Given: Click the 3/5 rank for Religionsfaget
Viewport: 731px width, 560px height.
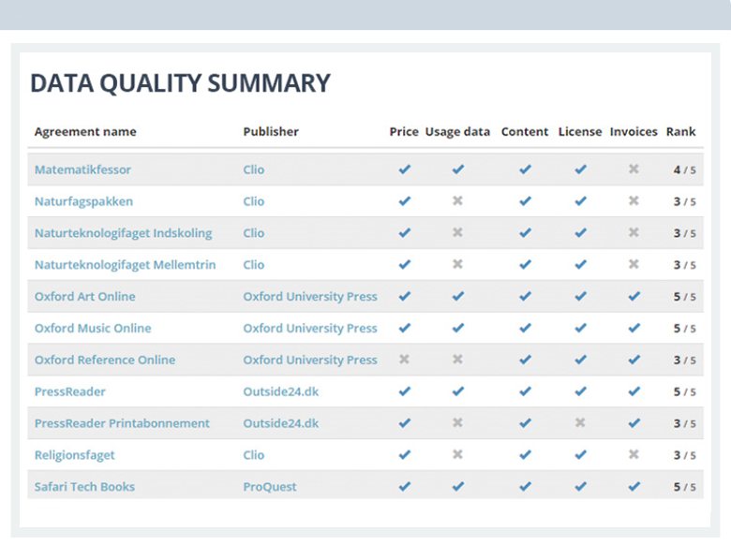Looking at the screenshot, I should click(684, 455).
